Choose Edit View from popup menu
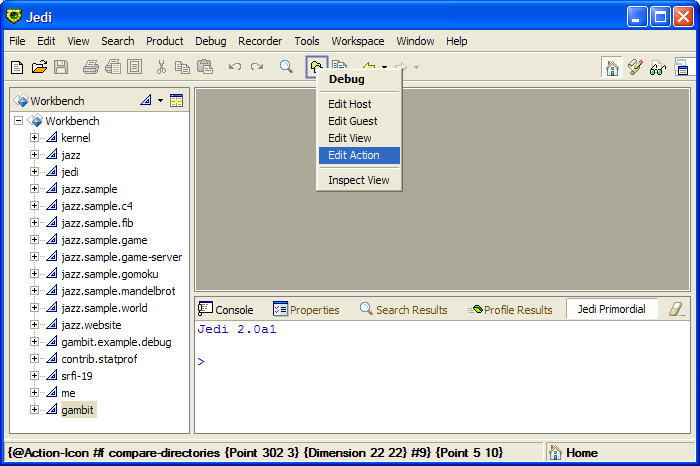Image resolution: width=700 pixels, height=466 pixels. pos(359,138)
